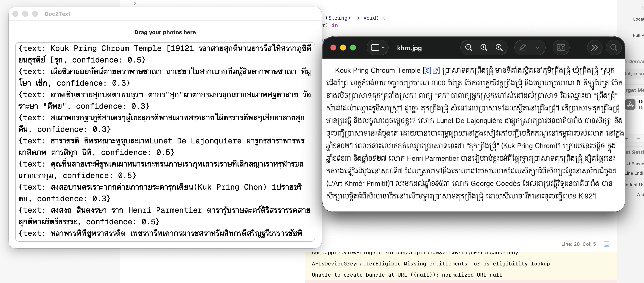Screen dimensions: 644x283
Task: Click the minus button in inspector
Action: click(638, 139)
